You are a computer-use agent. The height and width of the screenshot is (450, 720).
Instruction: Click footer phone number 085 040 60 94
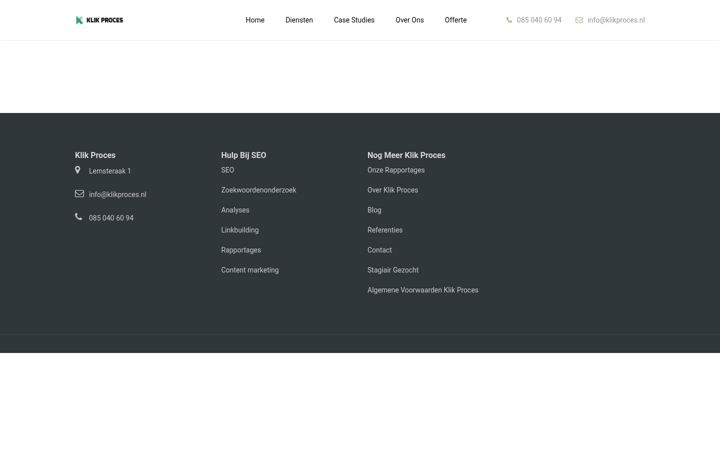[111, 218]
